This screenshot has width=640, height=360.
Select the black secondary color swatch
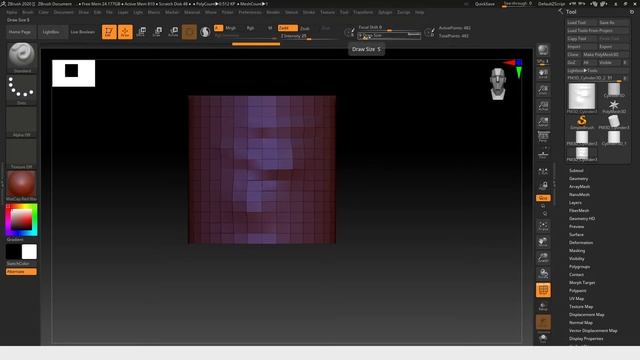[x=13, y=252]
